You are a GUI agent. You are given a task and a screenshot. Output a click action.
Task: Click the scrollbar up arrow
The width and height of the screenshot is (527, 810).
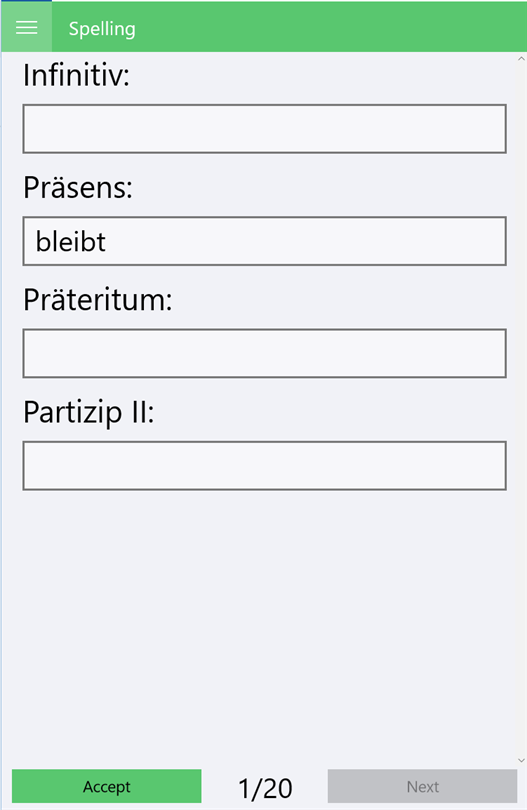(x=521, y=59)
